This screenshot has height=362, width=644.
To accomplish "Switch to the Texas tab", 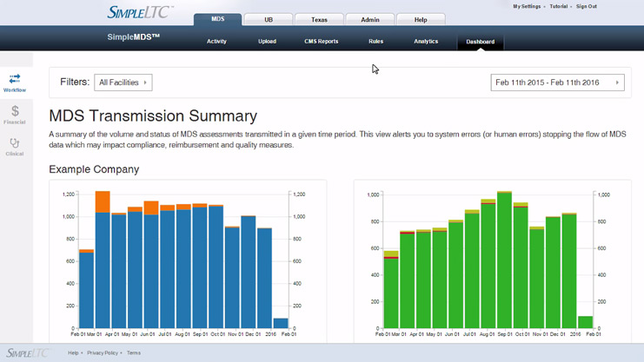I will pyautogui.click(x=319, y=19).
